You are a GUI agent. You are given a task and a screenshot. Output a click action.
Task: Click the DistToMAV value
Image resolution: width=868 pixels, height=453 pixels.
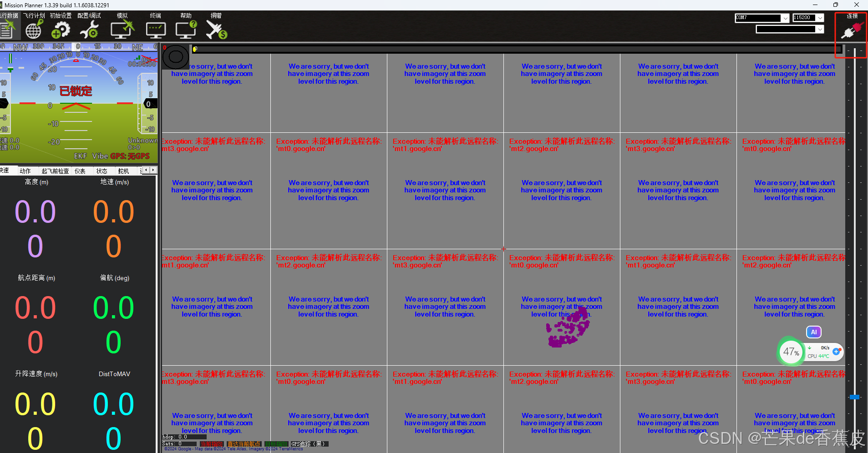(114, 421)
